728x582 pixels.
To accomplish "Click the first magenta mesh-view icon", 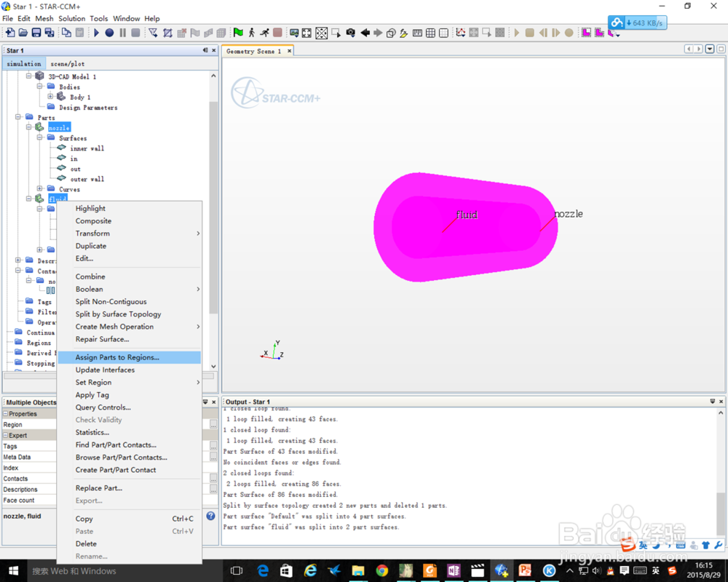I will click(586, 33).
